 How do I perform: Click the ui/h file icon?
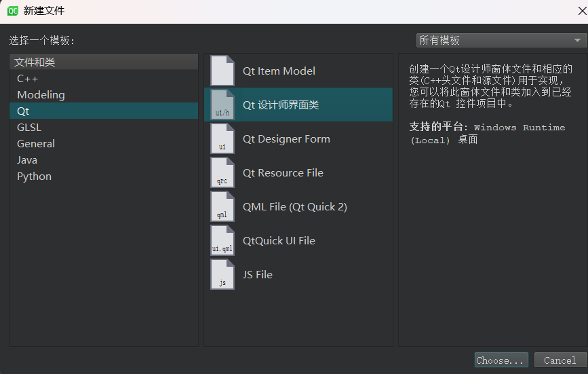[222, 105]
